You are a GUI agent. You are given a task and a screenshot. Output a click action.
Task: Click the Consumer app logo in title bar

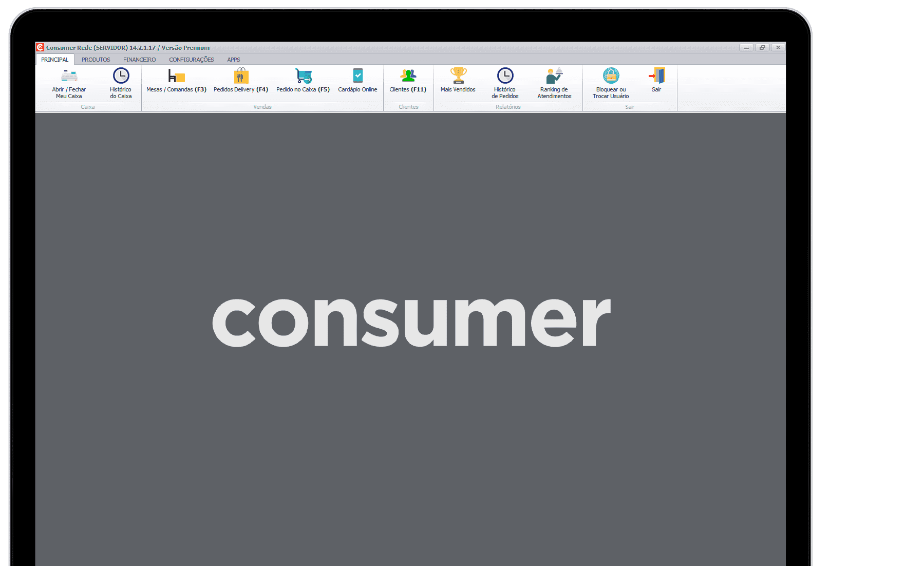pos(40,47)
